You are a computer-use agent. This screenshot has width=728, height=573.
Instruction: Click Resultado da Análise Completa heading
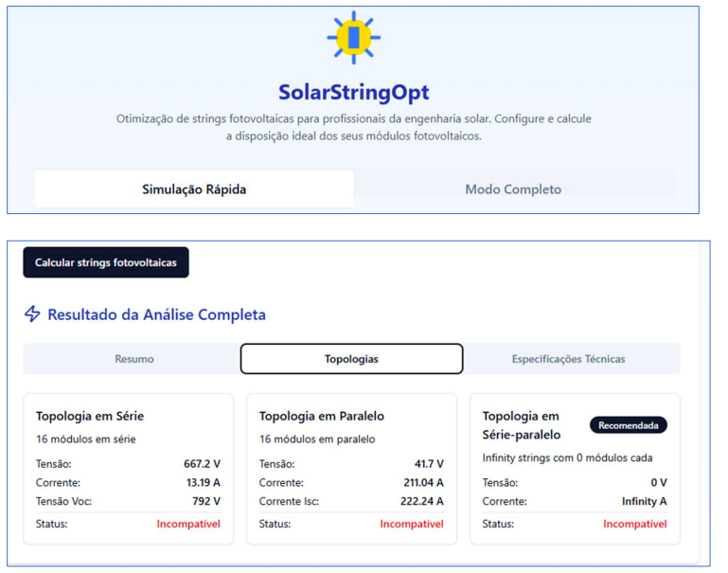point(156,314)
